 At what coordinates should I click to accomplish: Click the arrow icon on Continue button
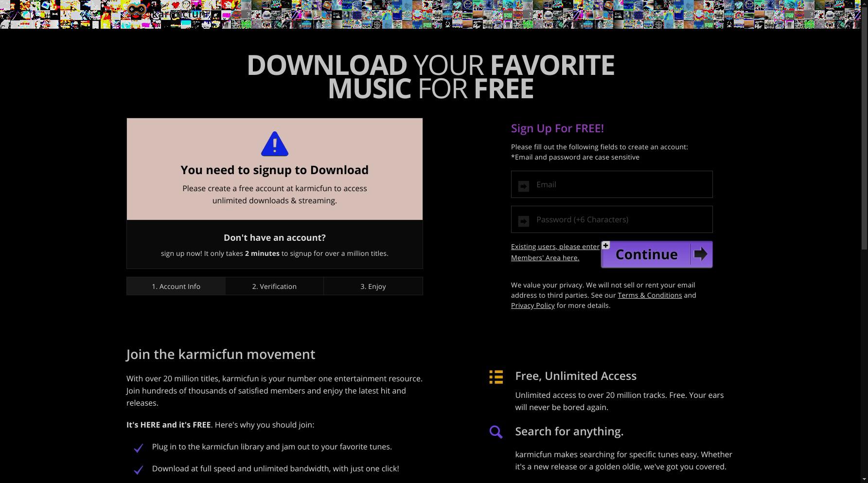tap(700, 254)
